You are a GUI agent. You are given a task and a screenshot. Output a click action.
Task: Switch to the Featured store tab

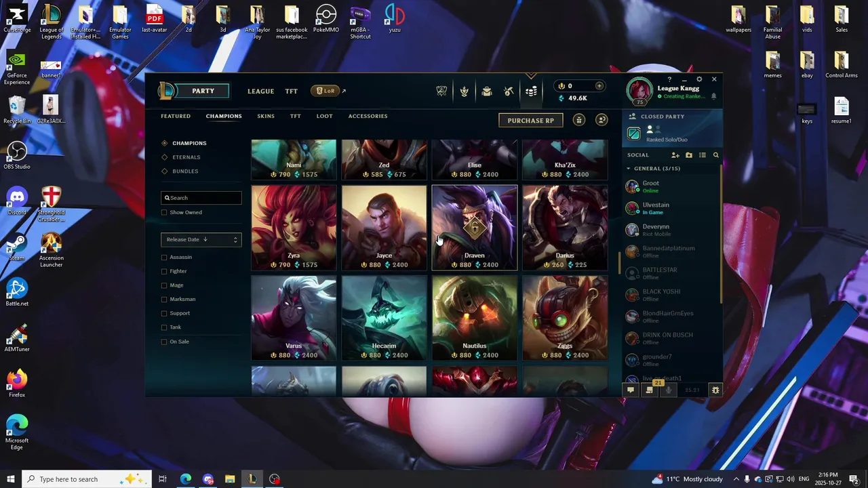176,117
